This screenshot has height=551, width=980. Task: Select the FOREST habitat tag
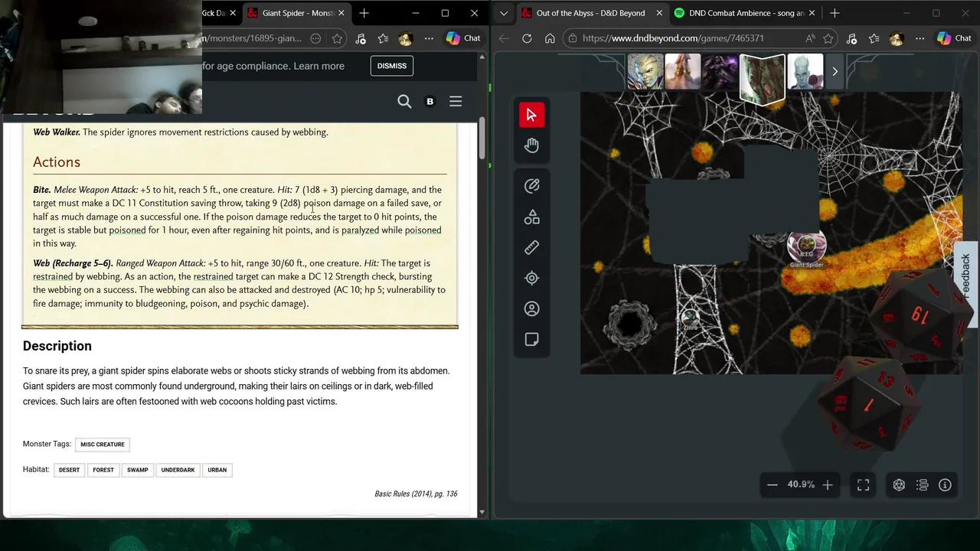(x=103, y=470)
